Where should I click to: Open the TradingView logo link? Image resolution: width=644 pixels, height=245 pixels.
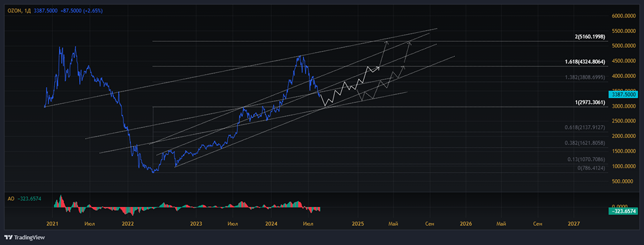coord(24,237)
